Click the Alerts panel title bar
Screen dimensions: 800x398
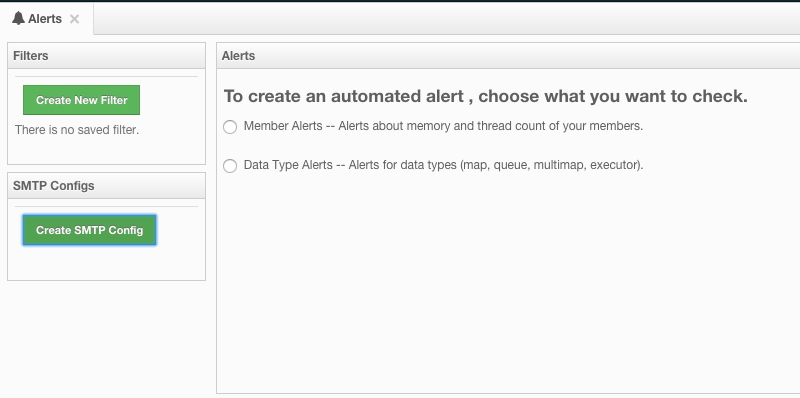click(508, 56)
